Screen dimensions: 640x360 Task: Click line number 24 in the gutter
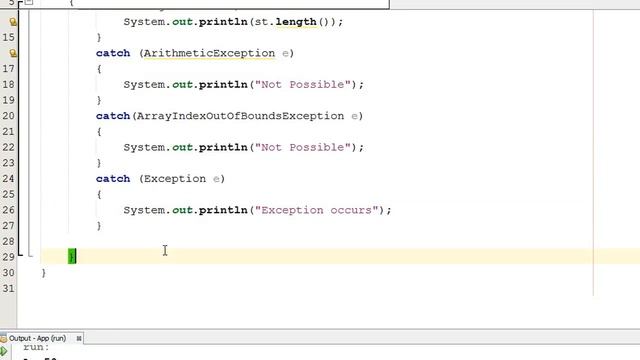[x=8, y=178]
